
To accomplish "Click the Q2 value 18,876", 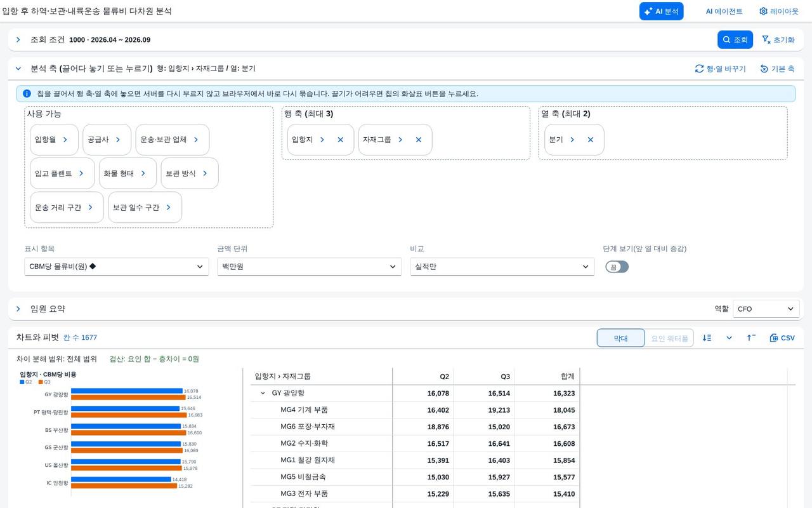I will point(438,427).
